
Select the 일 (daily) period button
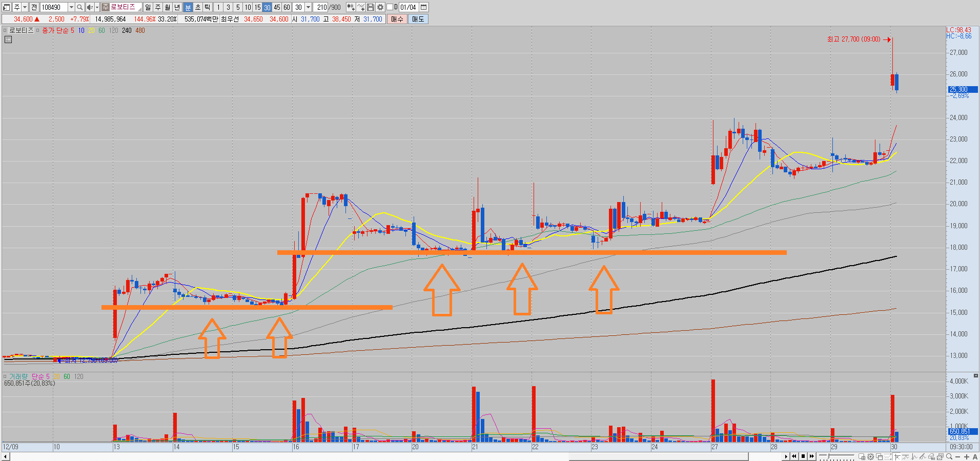point(148,7)
